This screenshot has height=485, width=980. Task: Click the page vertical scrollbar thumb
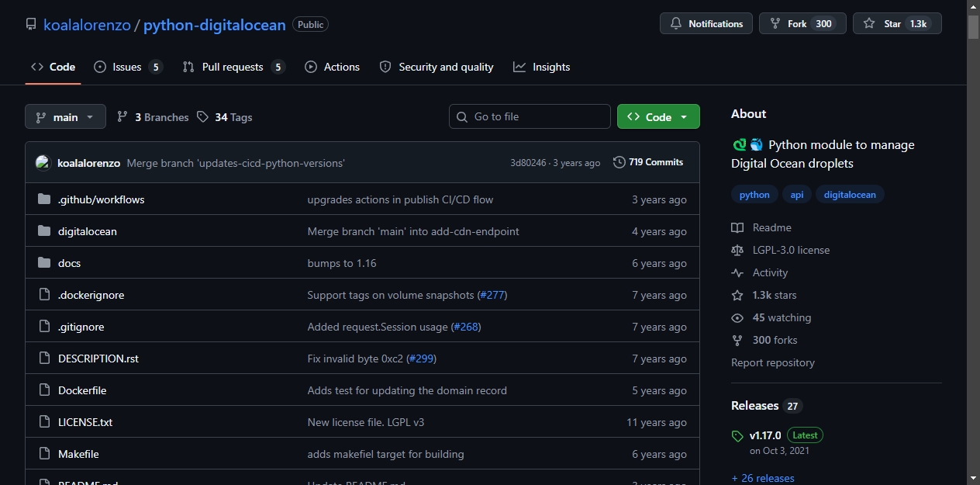973,26
